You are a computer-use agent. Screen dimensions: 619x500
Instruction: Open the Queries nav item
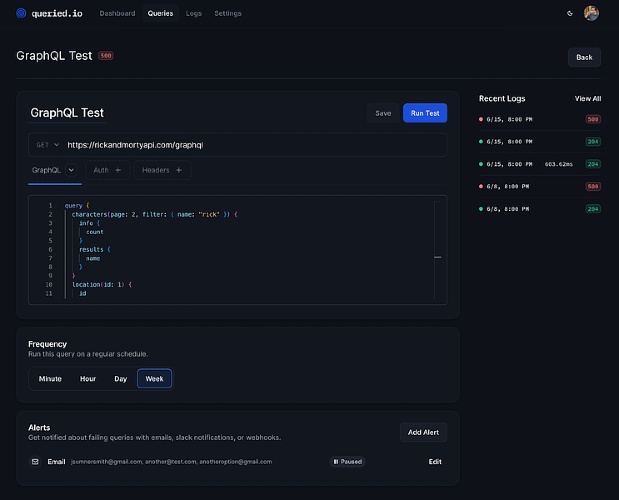coord(160,13)
